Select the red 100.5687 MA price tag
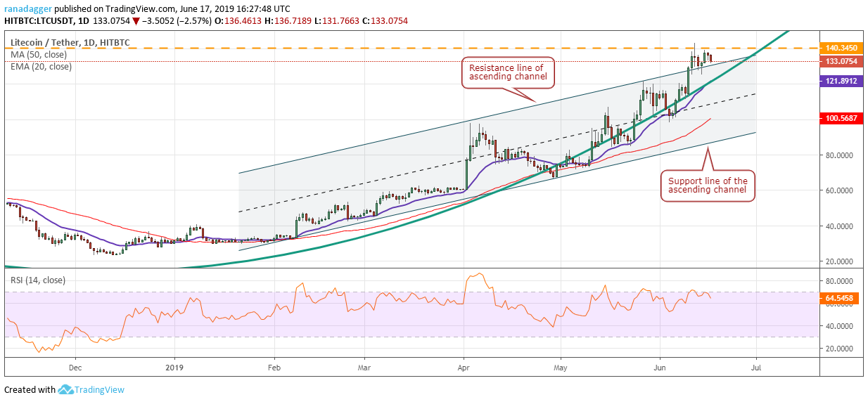868x402 pixels. click(842, 119)
